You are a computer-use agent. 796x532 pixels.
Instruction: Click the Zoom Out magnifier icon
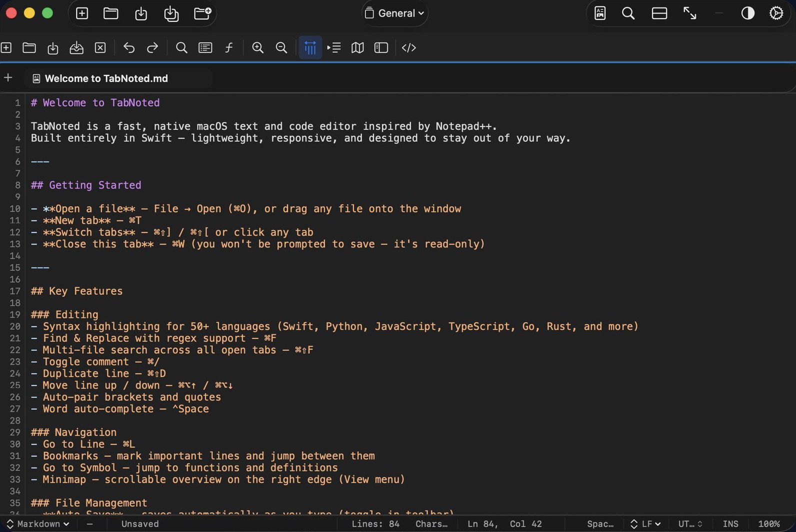click(x=281, y=47)
